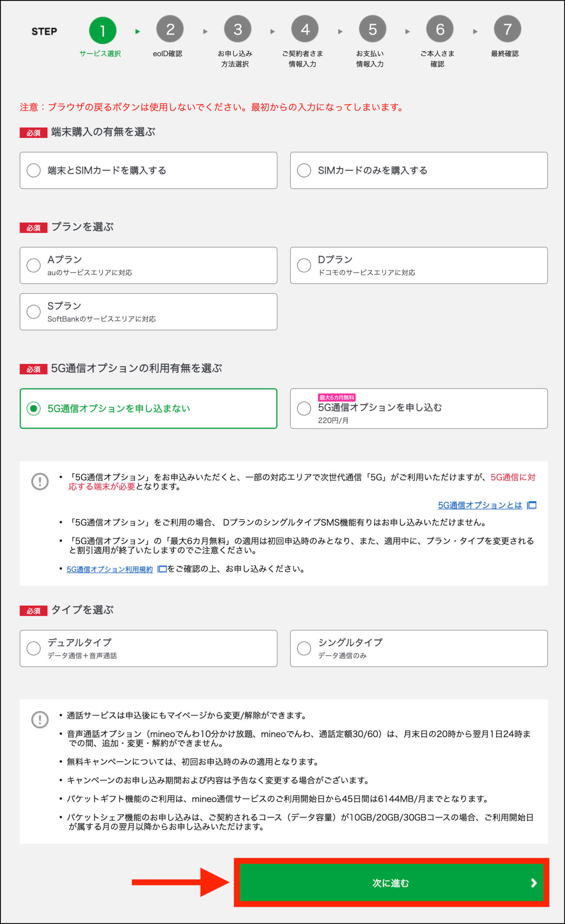565x924 pixels.
Task: Click the ご契約者さま情報入力 step label
Action: (x=303, y=59)
